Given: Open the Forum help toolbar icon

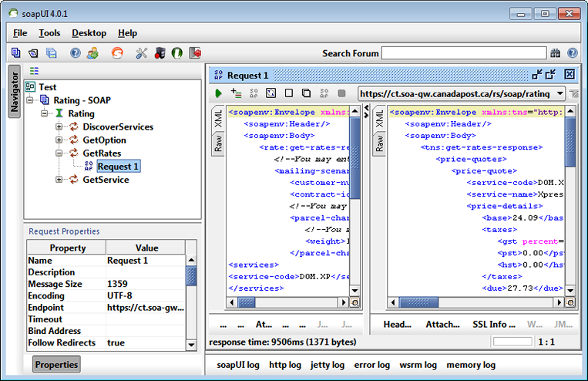Looking at the screenshot, I should pos(76,53).
